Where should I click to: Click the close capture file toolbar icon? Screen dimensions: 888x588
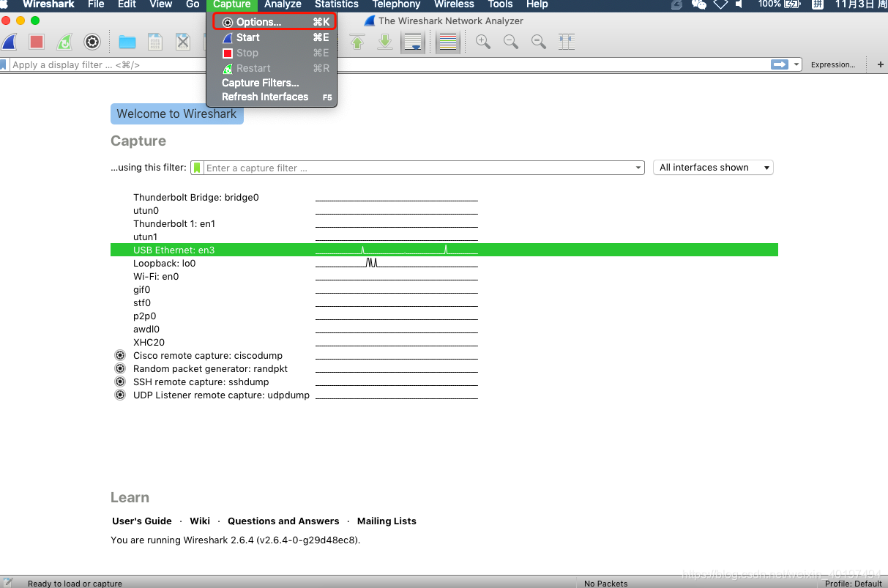point(183,42)
